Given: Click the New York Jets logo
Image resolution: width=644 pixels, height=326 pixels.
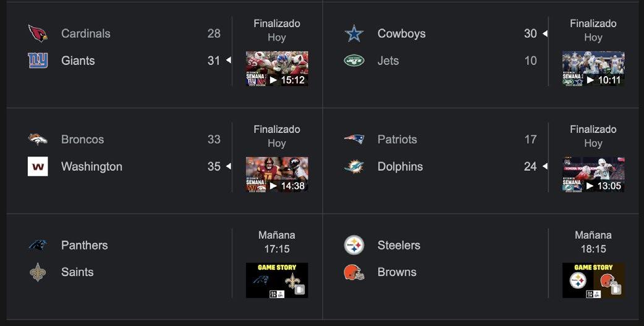Looking at the screenshot, I should (354, 61).
